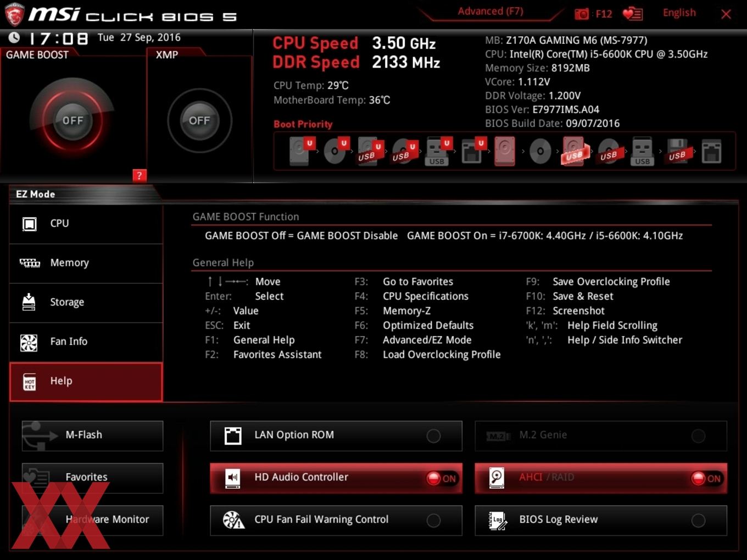Change language via English

tap(679, 13)
